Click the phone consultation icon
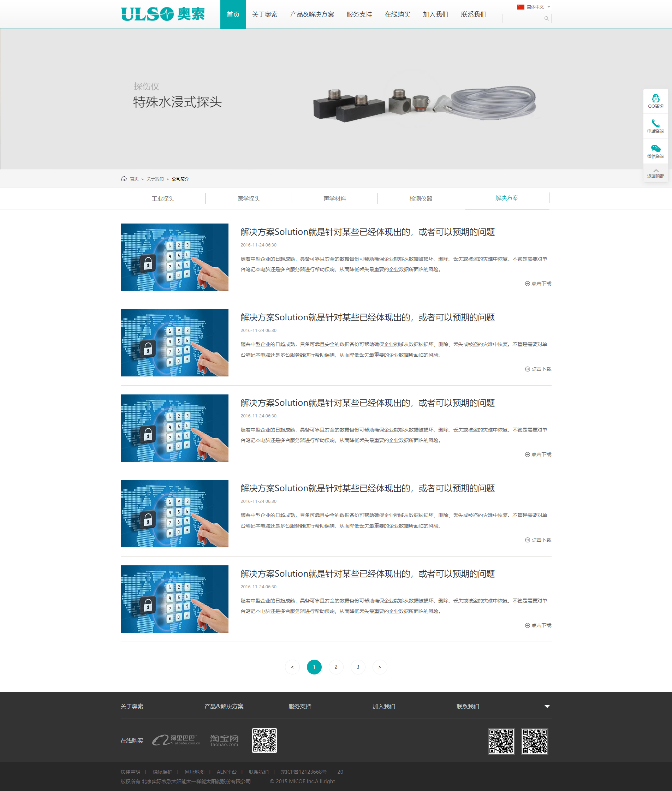 (655, 124)
